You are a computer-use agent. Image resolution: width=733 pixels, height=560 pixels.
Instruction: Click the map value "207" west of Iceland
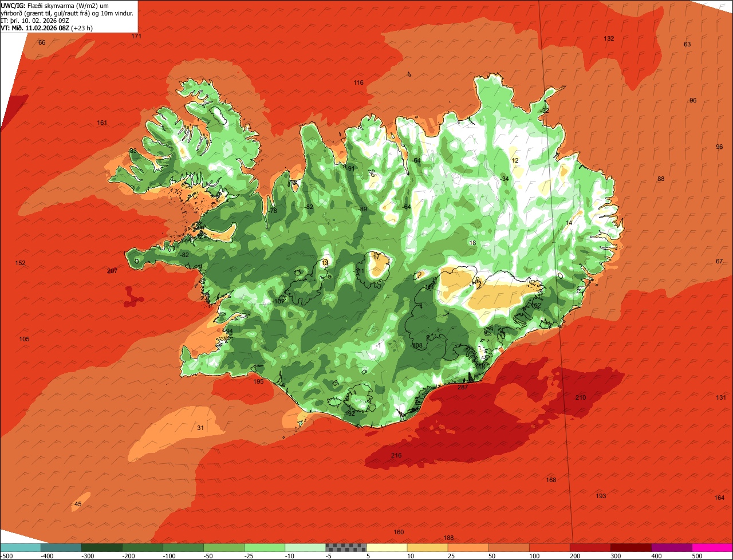[112, 271]
